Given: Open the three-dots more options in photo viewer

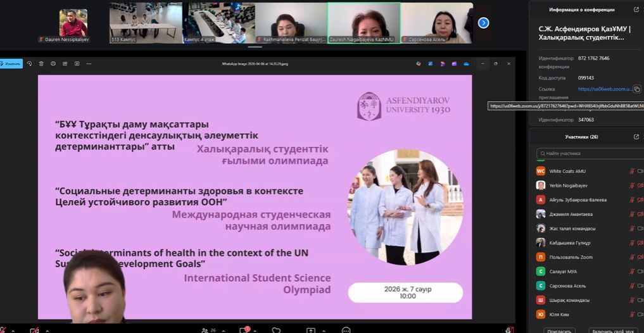Looking at the screenshot, I should pos(89,64).
